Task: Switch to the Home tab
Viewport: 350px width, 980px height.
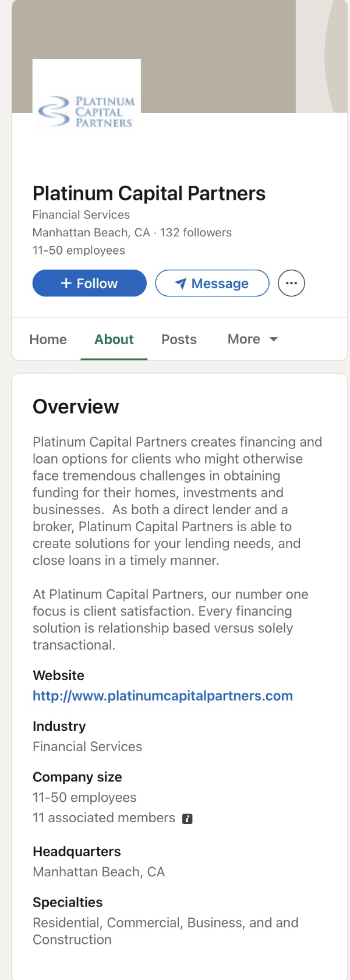Action: click(x=48, y=339)
